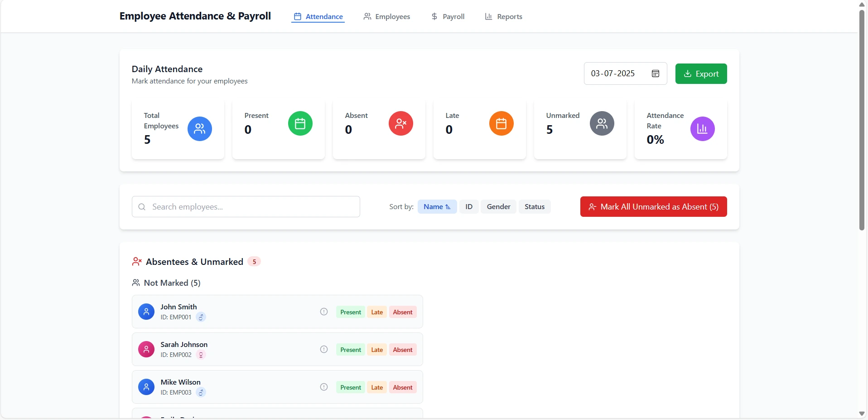Click the search magnifier icon in the employee search bar
Viewport: 868px width, 420px height.
point(142,207)
